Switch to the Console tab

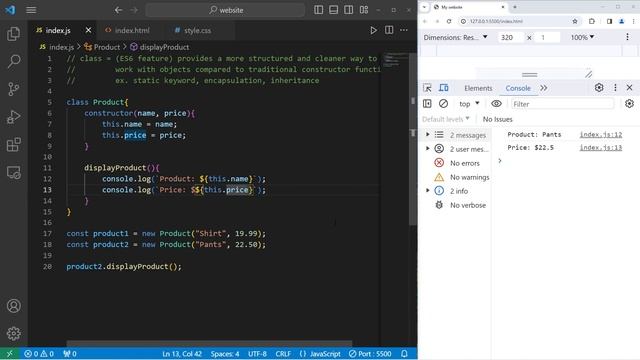pos(518,88)
